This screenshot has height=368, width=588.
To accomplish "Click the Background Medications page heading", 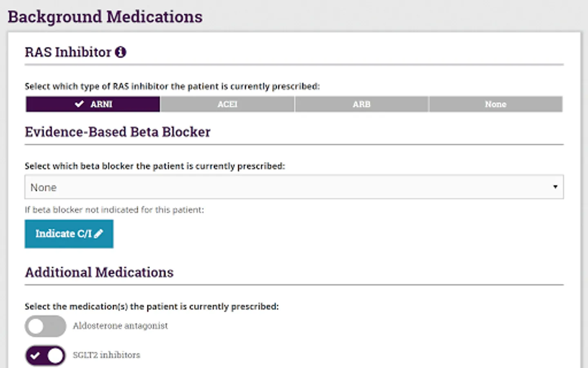I will click(105, 17).
